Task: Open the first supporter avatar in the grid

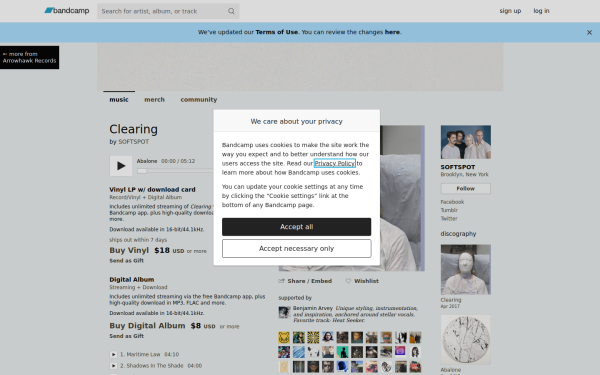Action: [284, 338]
